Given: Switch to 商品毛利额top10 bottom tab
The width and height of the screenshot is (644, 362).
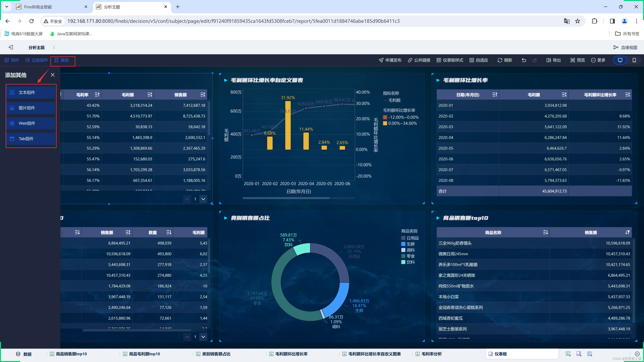Looking at the screenshot, I should pyautogui.click(x=141, y=354).
